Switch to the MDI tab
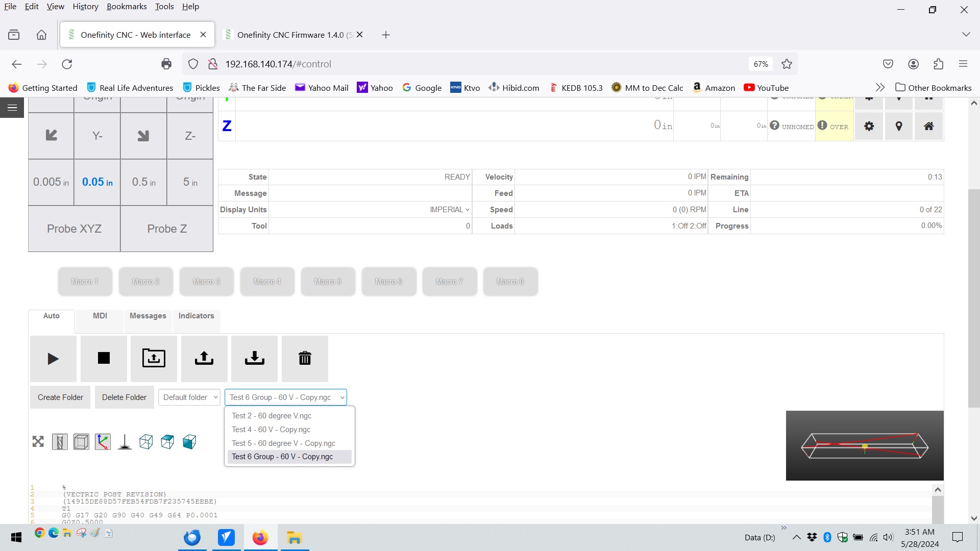Image resolution: width=980 pixels, height=551 pixels. 100,316
